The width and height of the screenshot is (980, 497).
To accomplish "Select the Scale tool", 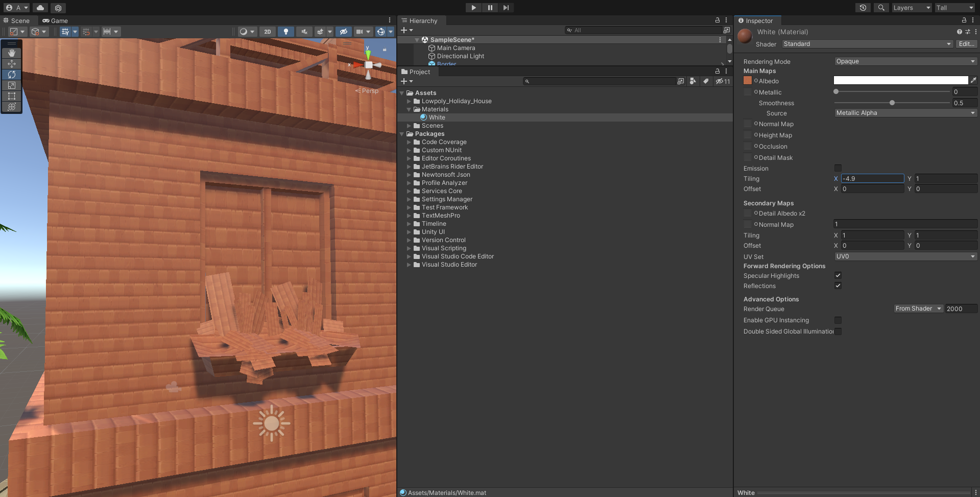I will click(x=12, y=85).
